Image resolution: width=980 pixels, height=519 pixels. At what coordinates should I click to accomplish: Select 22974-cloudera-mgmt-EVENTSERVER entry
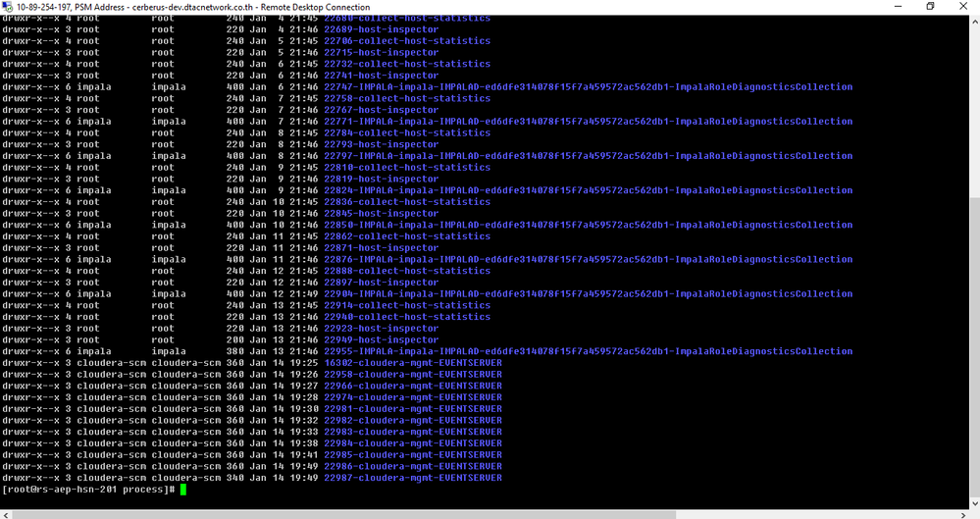pos(412,397)
